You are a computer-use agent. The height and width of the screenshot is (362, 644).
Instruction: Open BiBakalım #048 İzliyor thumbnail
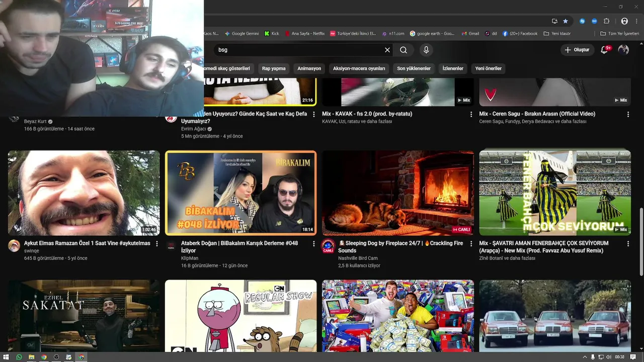click(x=241, y=193)
